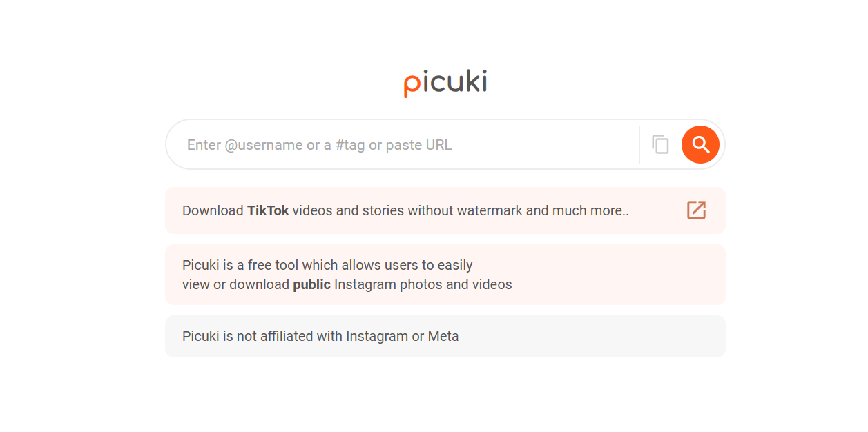Click the paste from clipboard icon

tap(660, 145)
